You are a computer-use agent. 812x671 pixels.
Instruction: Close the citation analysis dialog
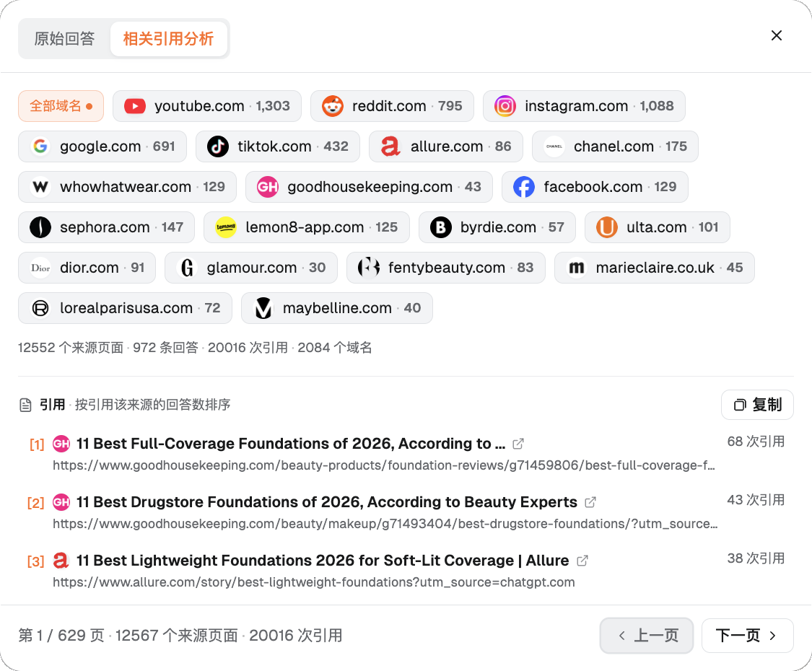pyautogui.click(x=776, y=35)
